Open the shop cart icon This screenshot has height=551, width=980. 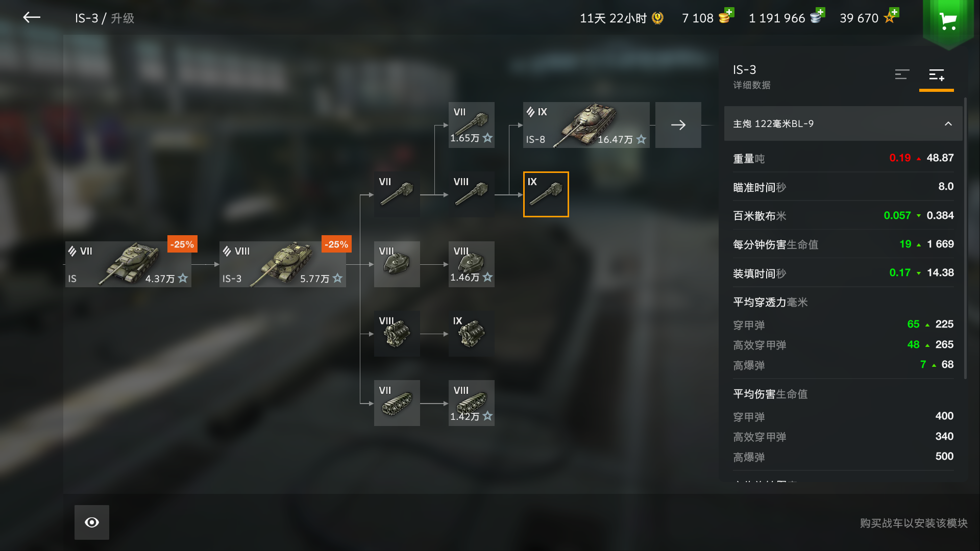coord(948,21)
